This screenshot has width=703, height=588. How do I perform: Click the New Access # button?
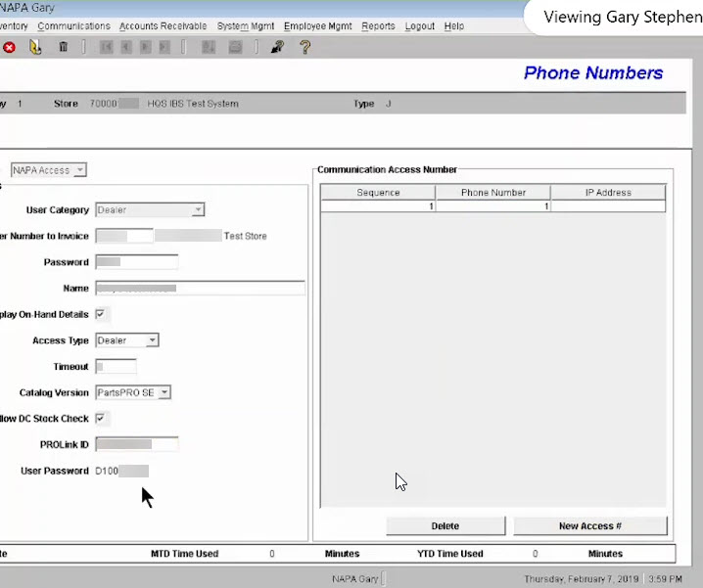[x=590, y=525]
